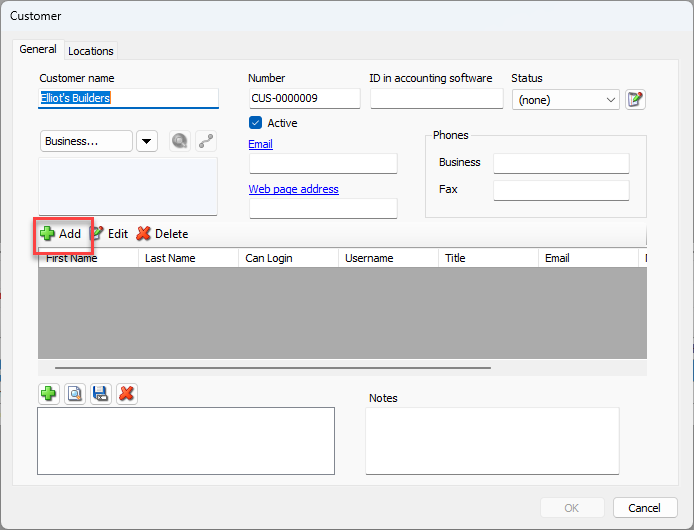
Task: Sort by First Name column header
Action: coord(89,258)
